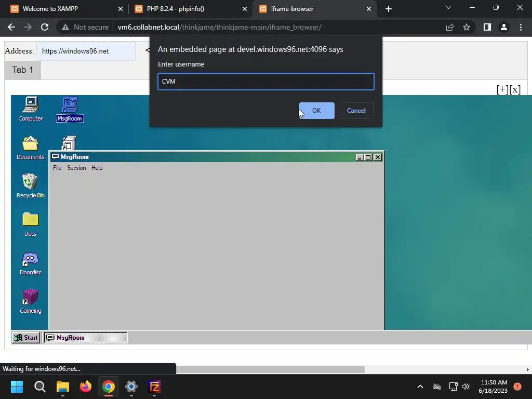Open the Chrome profile menu

[504, 27]
